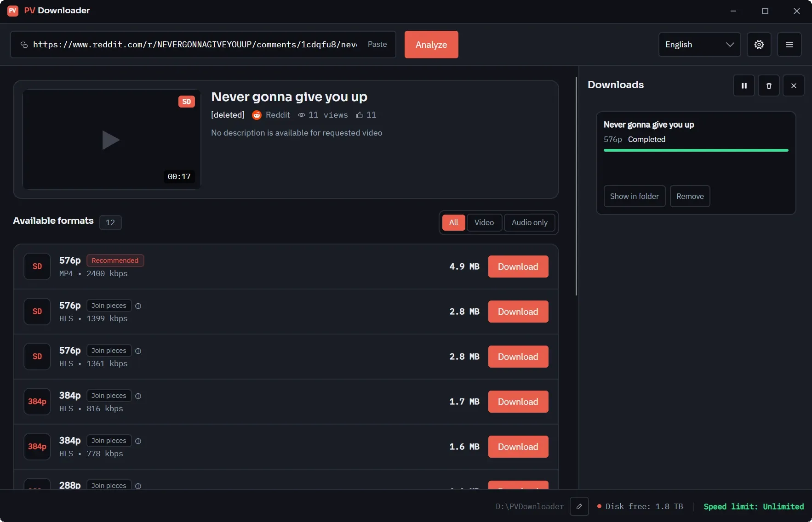Click the 12 formats count badge

pyautogui.click(x=110, y=222)
